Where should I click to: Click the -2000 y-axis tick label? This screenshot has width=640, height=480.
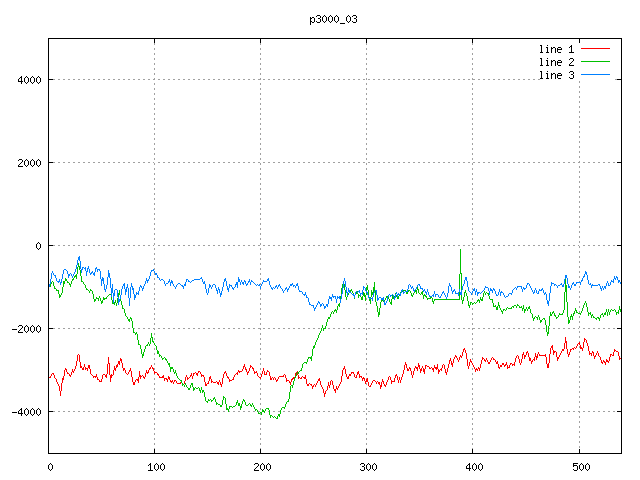click(26, 329)
